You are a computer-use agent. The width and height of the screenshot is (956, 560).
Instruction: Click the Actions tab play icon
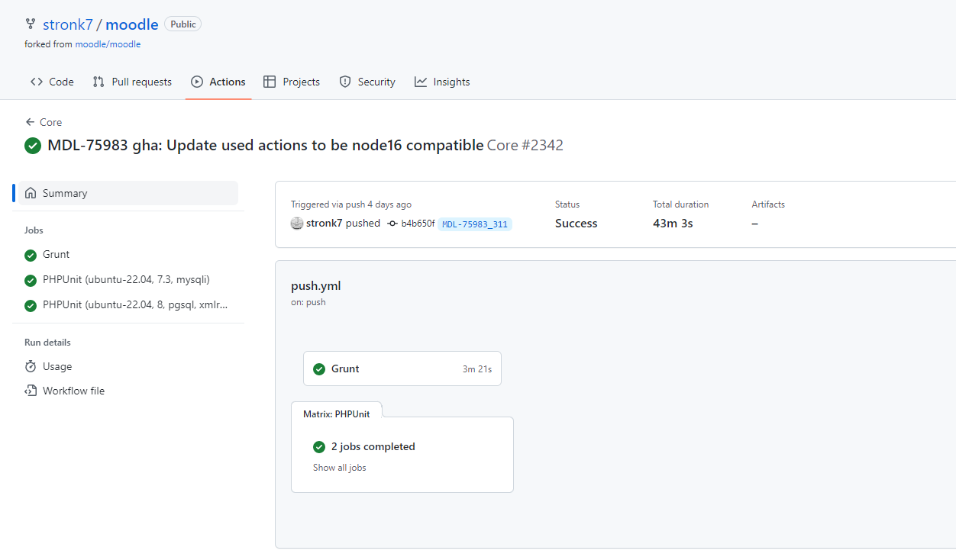(x=197, y=82)
